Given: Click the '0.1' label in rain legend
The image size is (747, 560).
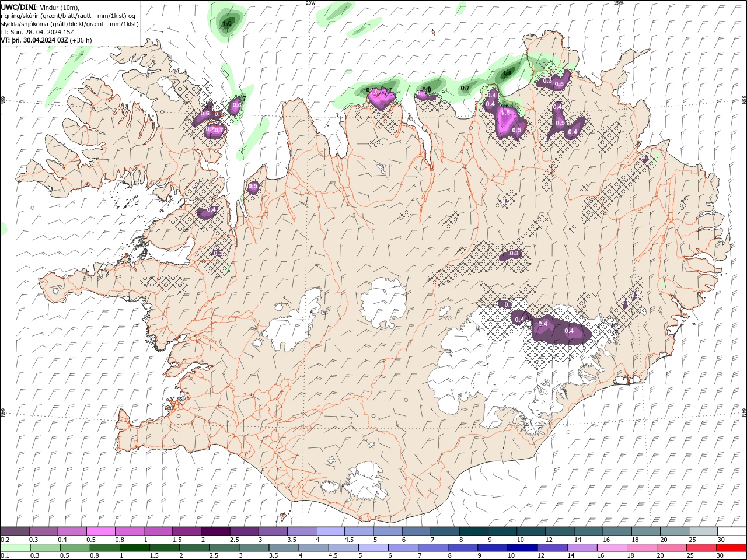Looking at the screenshot, I should point(5,556).
